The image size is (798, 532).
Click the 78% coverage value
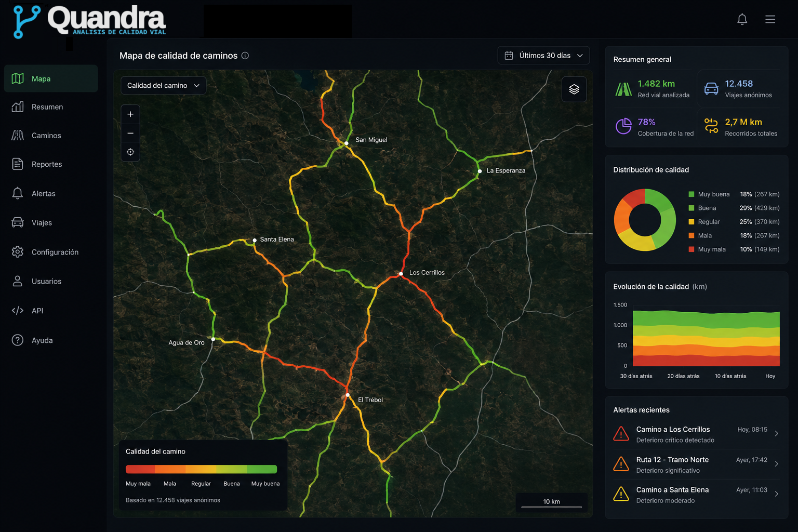pyautogui.click(x=646, y=122)
